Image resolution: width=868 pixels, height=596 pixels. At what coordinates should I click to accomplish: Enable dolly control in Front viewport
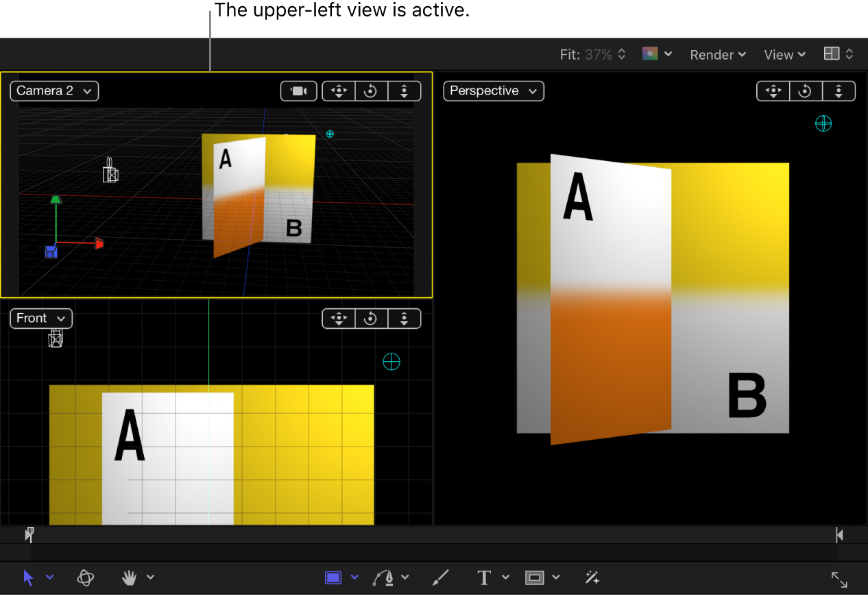404,319
